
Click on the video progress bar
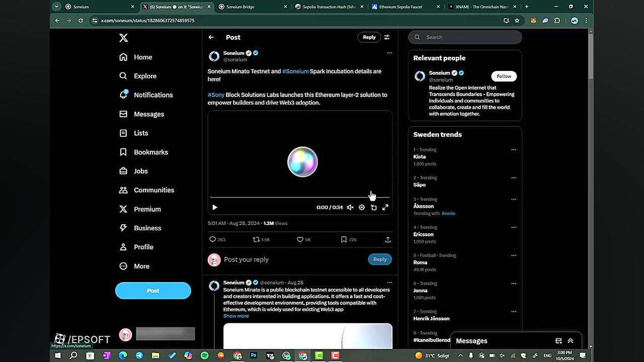300,198
